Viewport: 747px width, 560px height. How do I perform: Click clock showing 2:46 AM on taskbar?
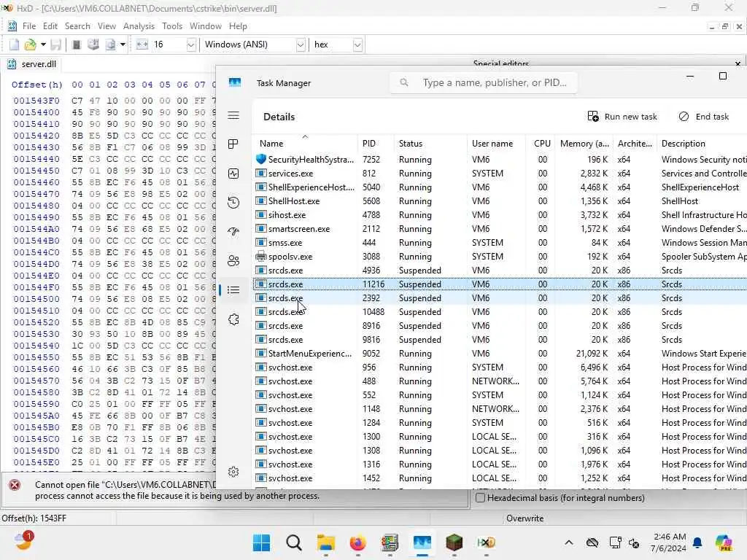click(669, 542)
